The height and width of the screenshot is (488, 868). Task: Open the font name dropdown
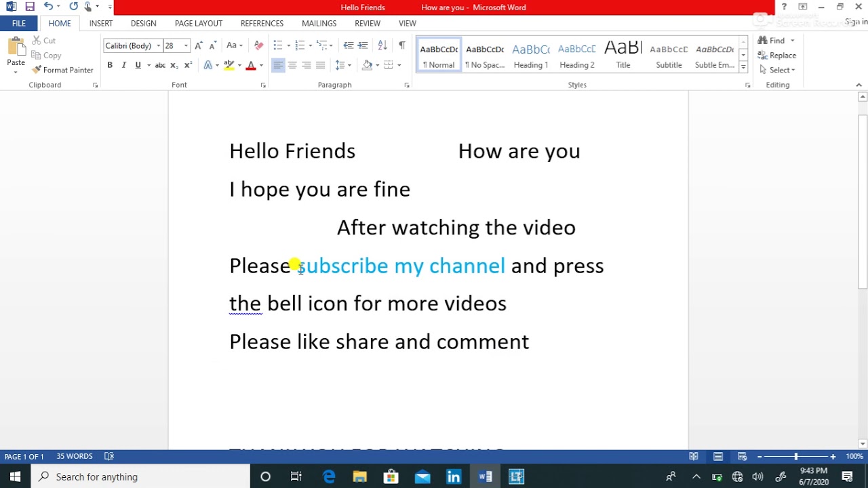tap(159, 45)
